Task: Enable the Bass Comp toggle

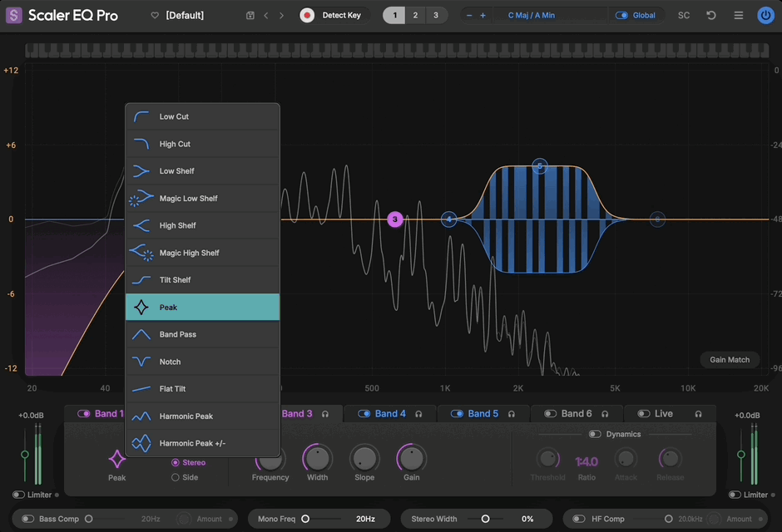Action: coord(28,519)
